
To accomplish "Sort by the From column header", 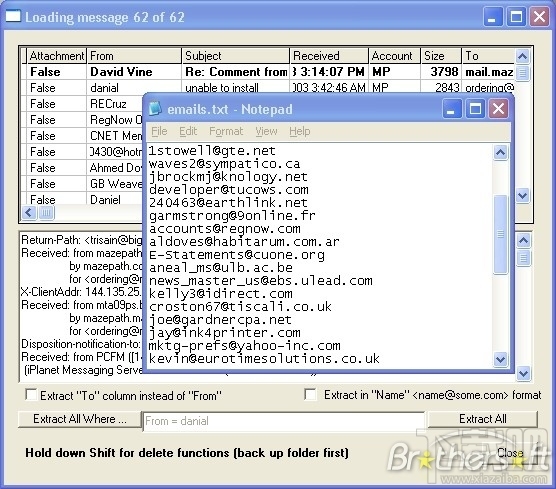I will tap(134, 56).
